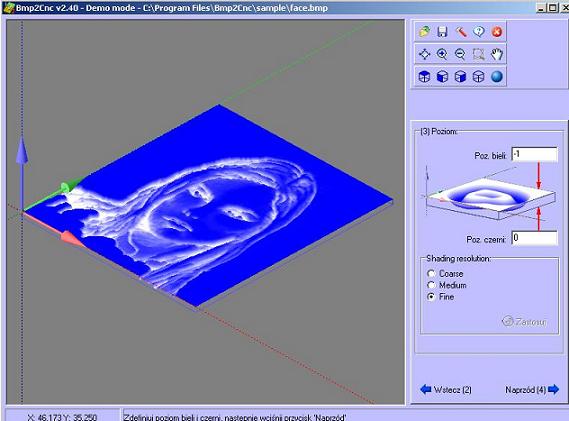Click the '(3) Poziom' group label

[x=439, y=131]
